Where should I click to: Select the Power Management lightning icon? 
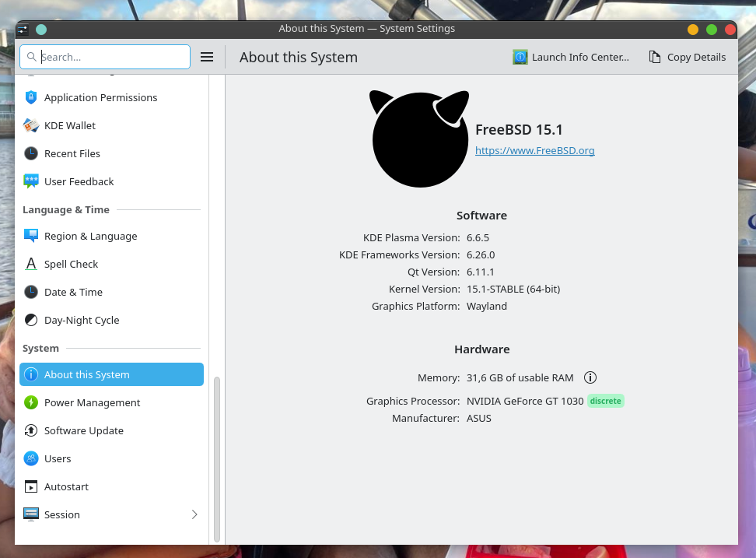31,402
